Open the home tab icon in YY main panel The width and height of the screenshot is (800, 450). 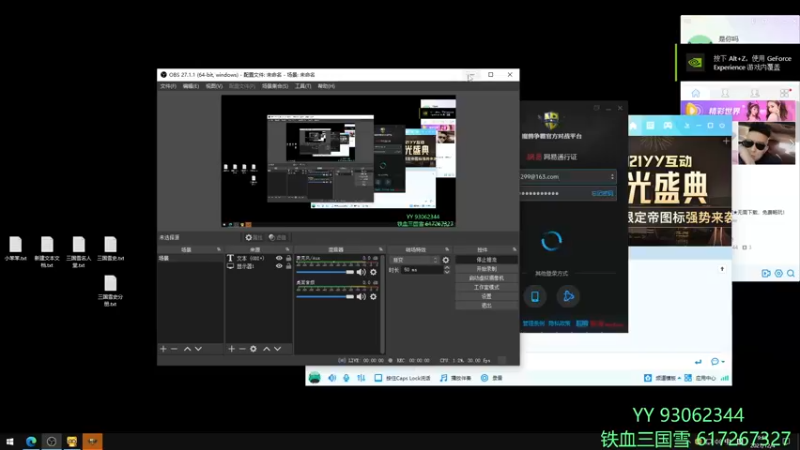pos(695,93)
